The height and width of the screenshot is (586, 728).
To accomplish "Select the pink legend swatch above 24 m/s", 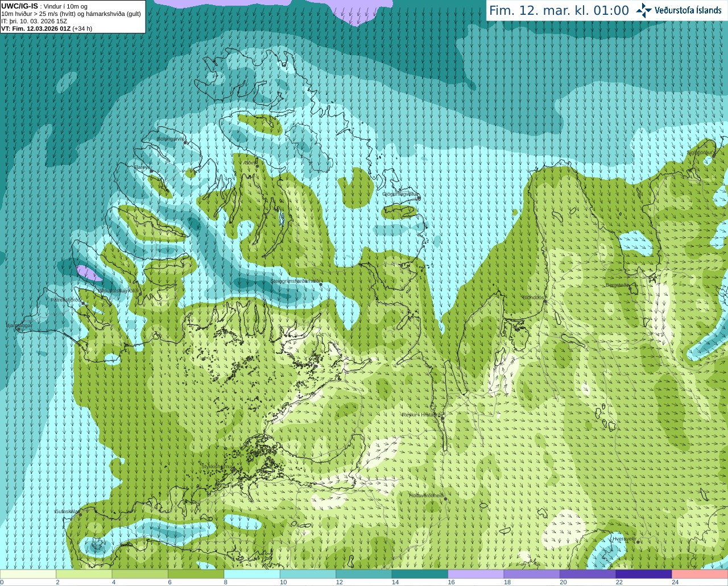I will (700, 574).
